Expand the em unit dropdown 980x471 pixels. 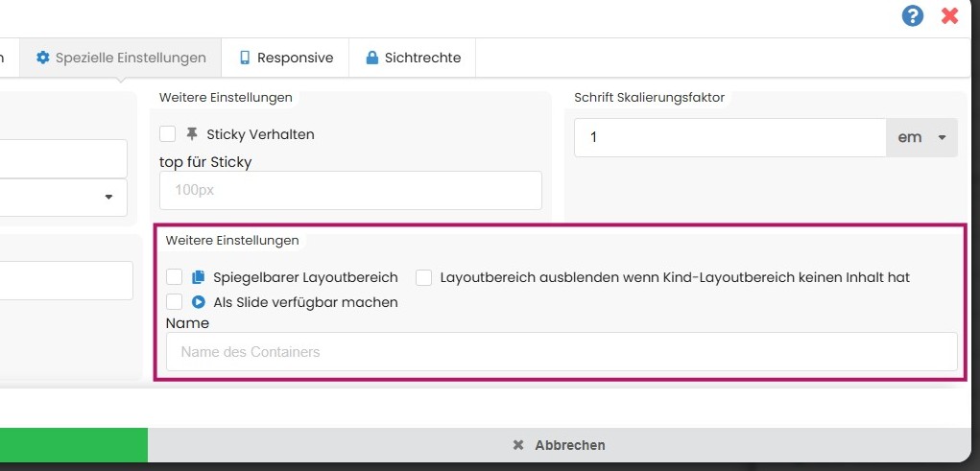point(921,137)
